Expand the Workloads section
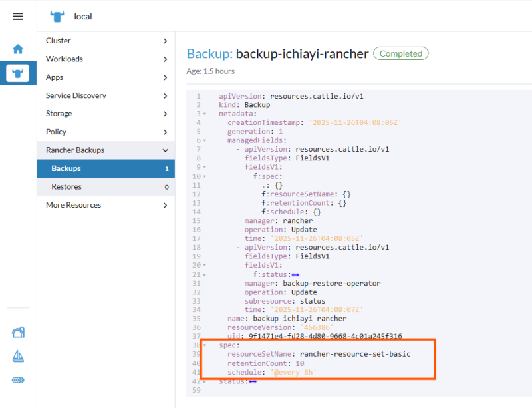Viewport: 532px width, 408px height. [x=106, y=59]
